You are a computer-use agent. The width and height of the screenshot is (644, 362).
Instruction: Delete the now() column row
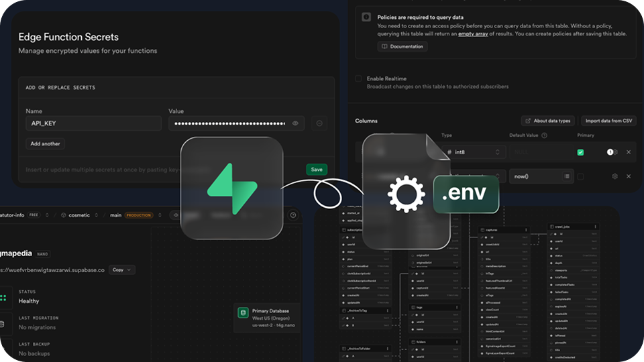click(629, 176)
